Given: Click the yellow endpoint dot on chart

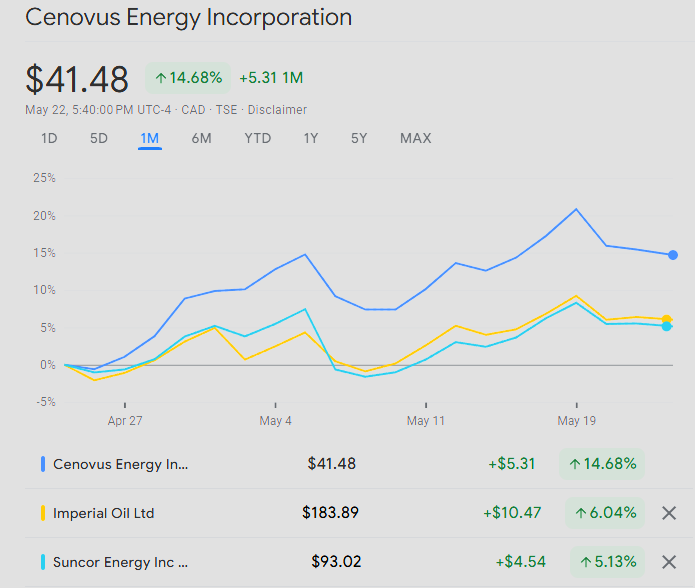Looking at the screenshot, I should tap(666, 319).
